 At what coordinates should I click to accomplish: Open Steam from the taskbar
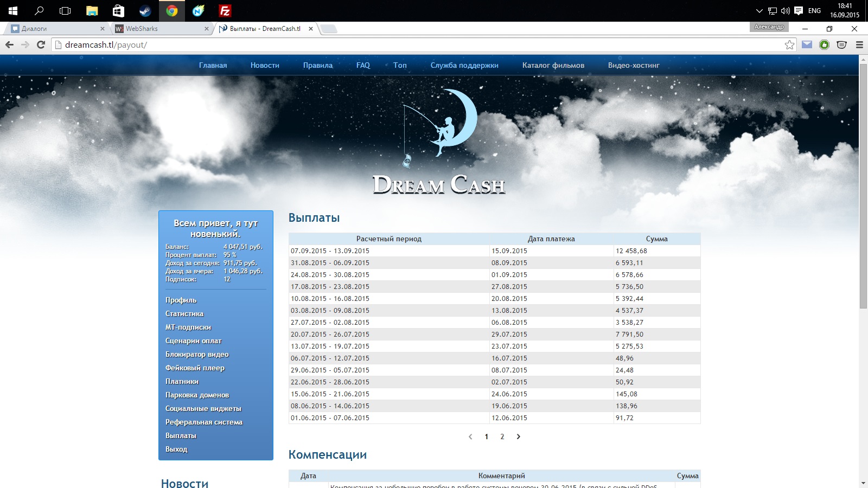click(145, 11)
